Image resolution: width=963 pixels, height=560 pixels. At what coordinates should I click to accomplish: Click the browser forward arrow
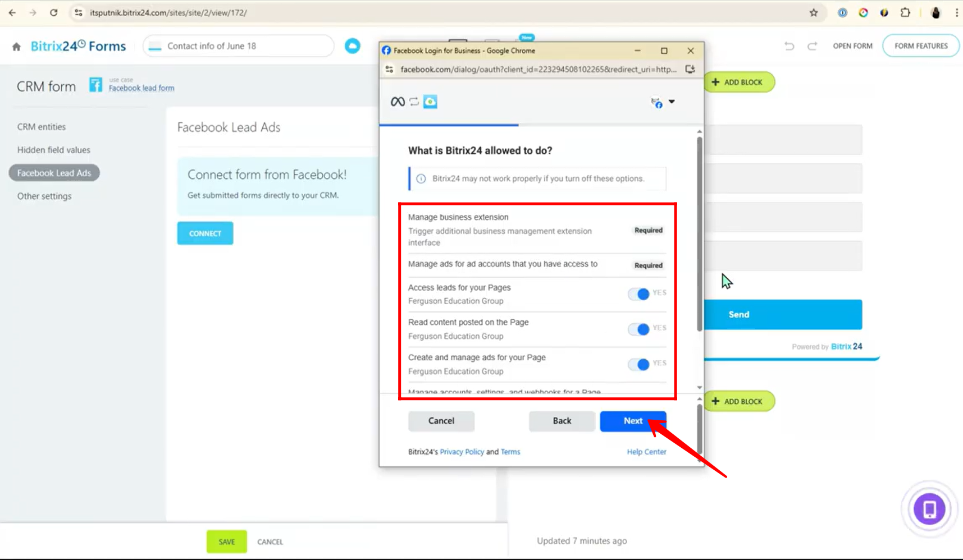(33, 12)
